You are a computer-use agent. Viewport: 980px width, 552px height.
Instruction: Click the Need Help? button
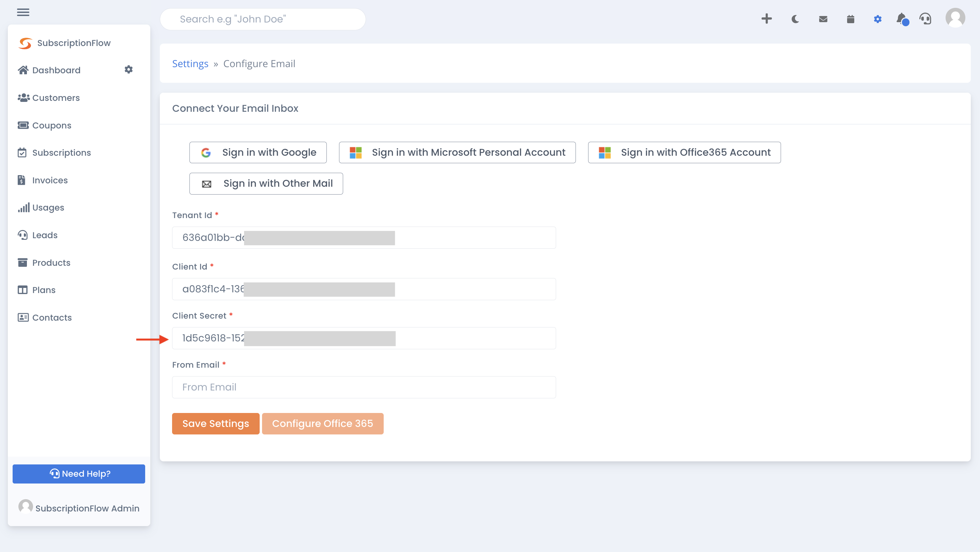pos(79,474)
